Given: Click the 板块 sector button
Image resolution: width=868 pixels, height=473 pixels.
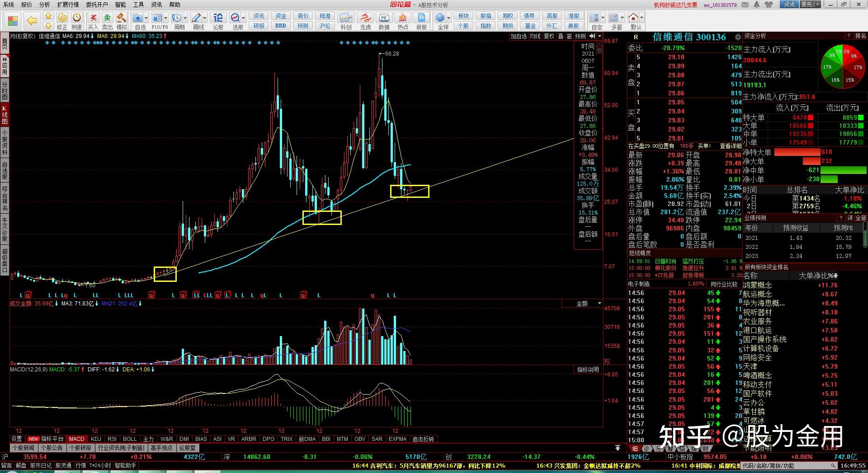Looking at the screenshot, I should (463, 16).
